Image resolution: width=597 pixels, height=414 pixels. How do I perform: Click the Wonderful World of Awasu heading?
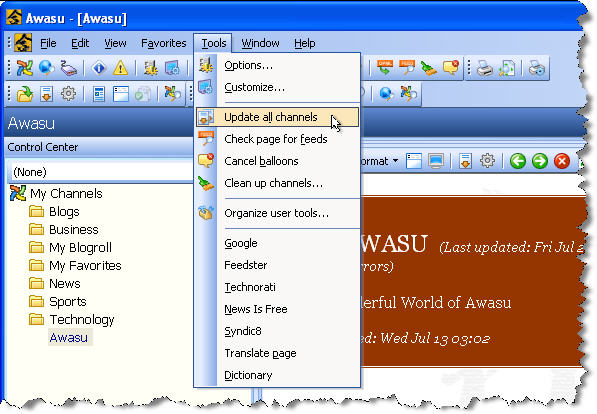pyautogui.click(x=436, y=303)
